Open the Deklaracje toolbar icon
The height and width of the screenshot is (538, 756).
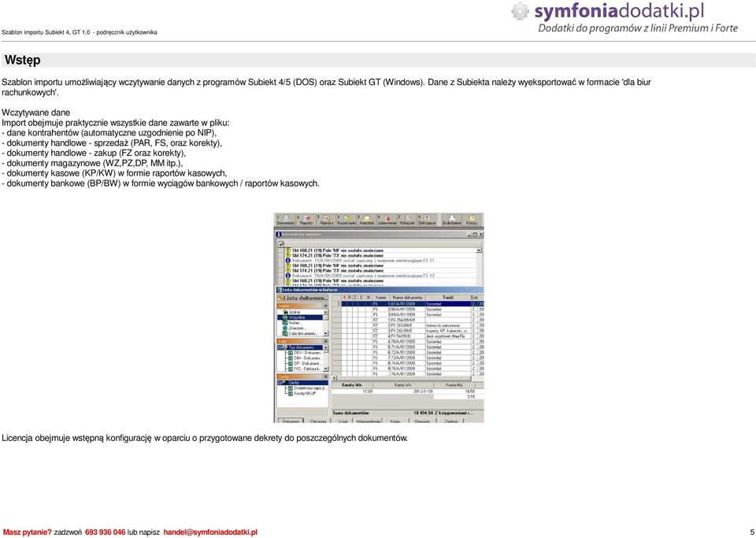point(427,221)
